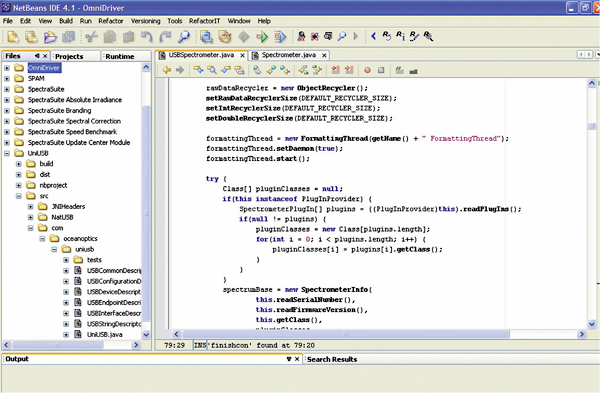Close the Files panel
Image resolution: width=600 pixels, height=393 pixels.
point(45,56)
